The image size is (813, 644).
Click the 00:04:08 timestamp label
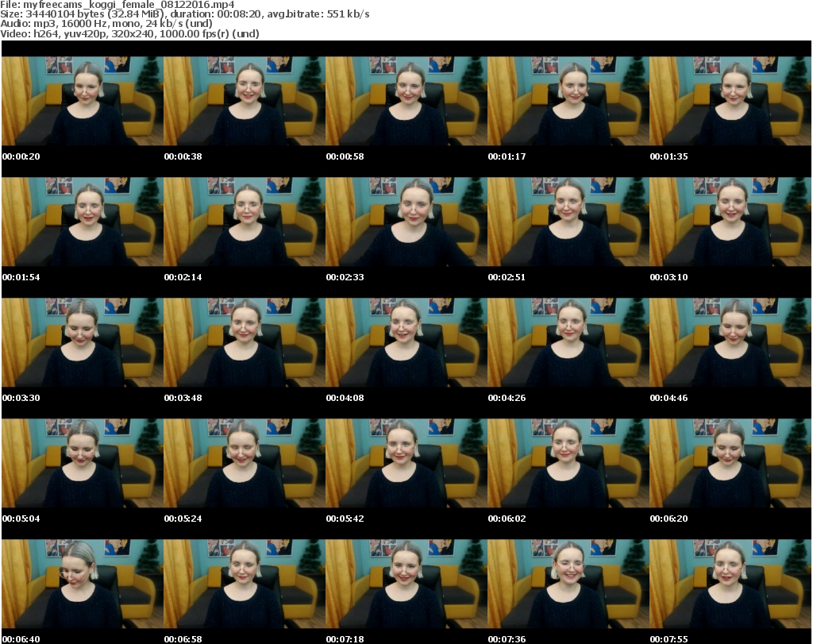click(345, 398)
